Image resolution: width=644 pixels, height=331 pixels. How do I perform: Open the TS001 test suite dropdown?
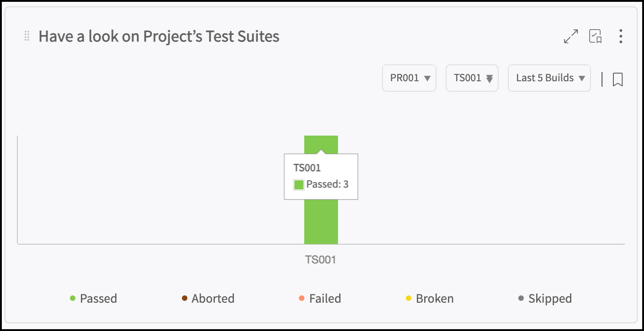coord(472,78)
